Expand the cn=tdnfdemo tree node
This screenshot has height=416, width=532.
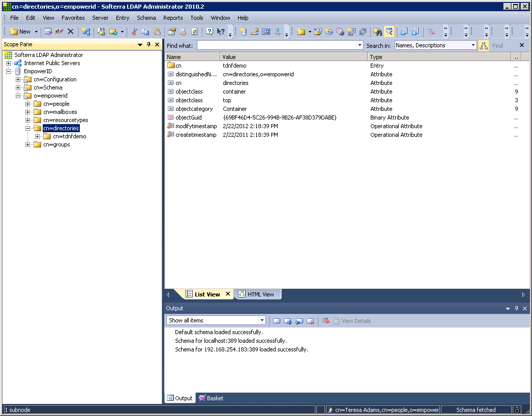click(38, 136)
